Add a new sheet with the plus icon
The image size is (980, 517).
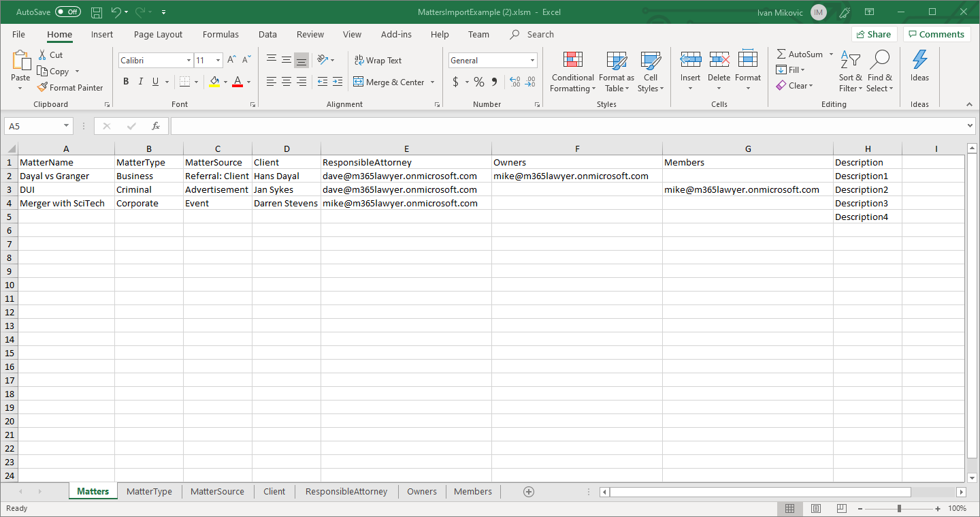pyautogui.click(x=529, y=492)
